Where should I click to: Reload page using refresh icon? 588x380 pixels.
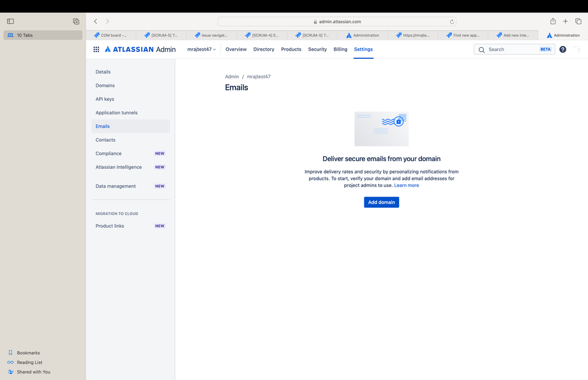[x=452, y=22]
